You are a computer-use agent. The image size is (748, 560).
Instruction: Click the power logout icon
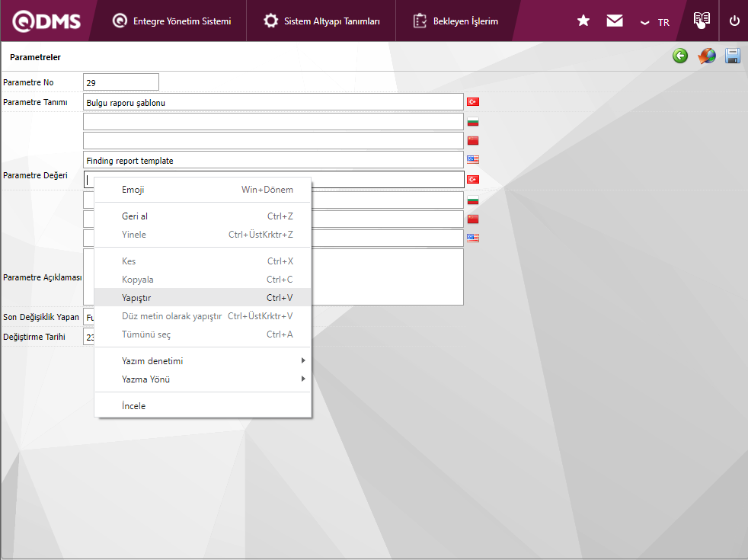734,21
